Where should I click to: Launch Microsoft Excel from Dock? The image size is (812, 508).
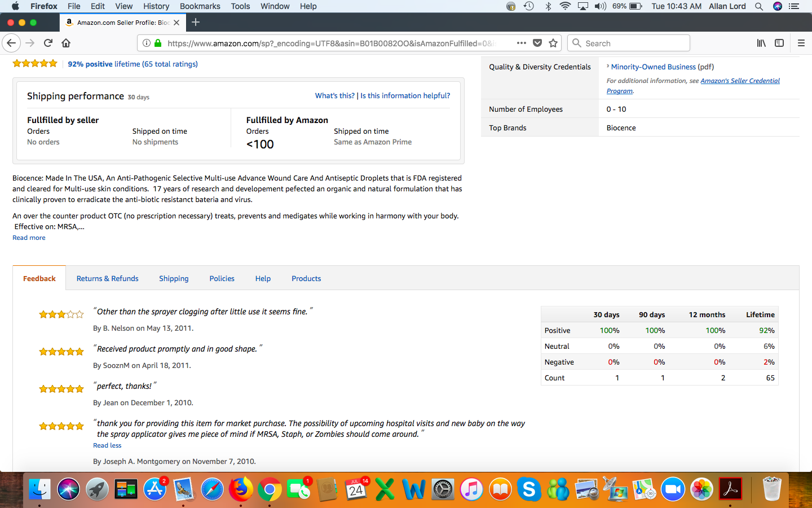[385, 489]
